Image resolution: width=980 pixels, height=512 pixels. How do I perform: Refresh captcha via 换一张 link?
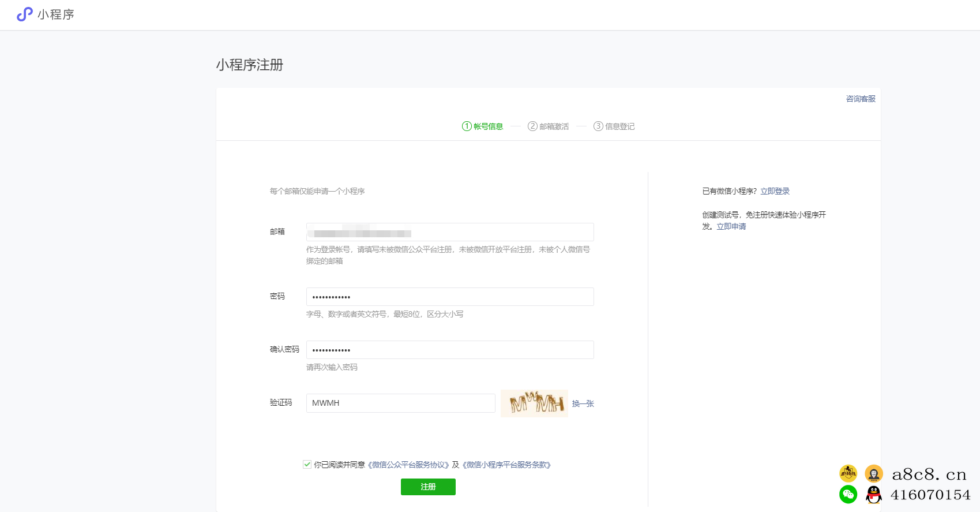(583, 403)
